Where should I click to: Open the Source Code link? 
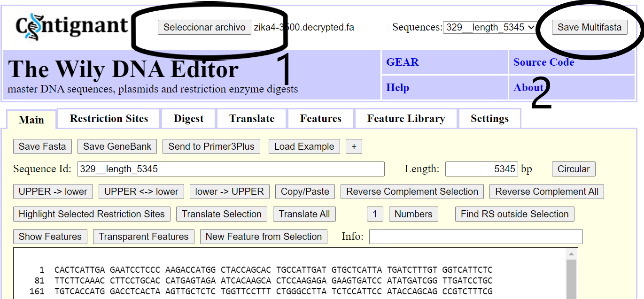pos(543,62)
